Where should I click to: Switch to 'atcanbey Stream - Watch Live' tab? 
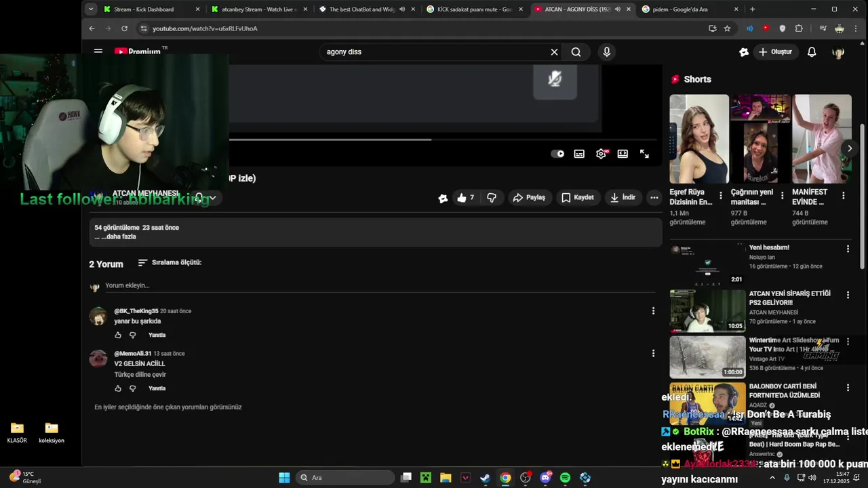(x=260, y=9)
